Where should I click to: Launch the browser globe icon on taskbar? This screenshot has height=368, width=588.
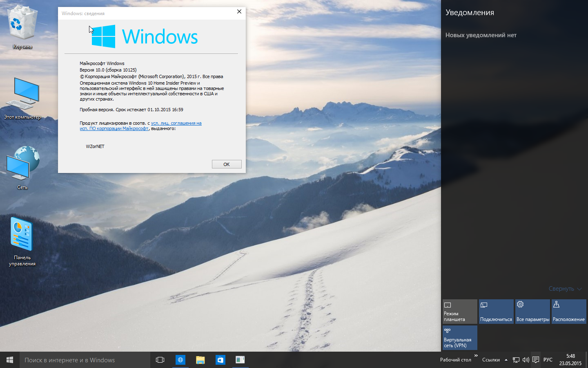click(x=180, y=360)
